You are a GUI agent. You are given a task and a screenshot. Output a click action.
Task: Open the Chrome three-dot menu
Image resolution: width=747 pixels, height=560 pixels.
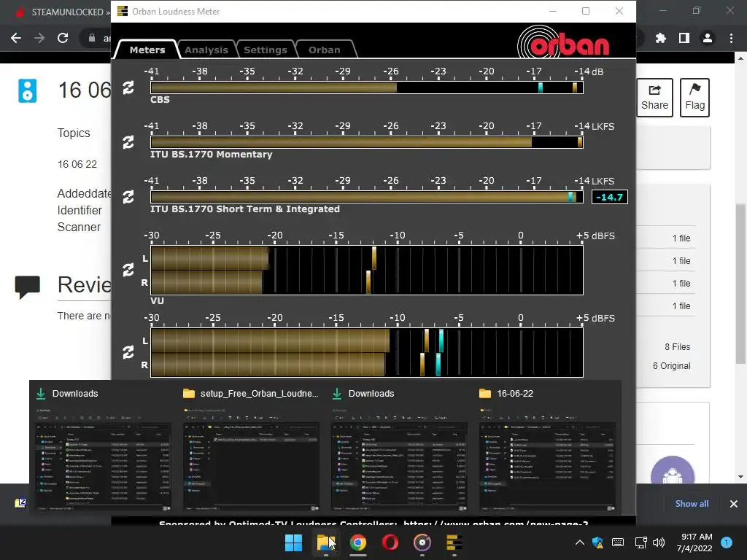click(731, 38)
